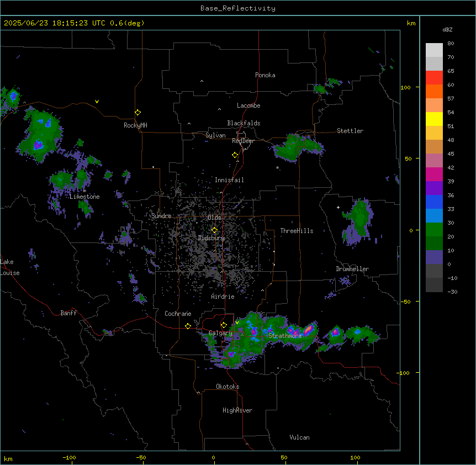Click the ThreeHills city label

tap(297, 231)
